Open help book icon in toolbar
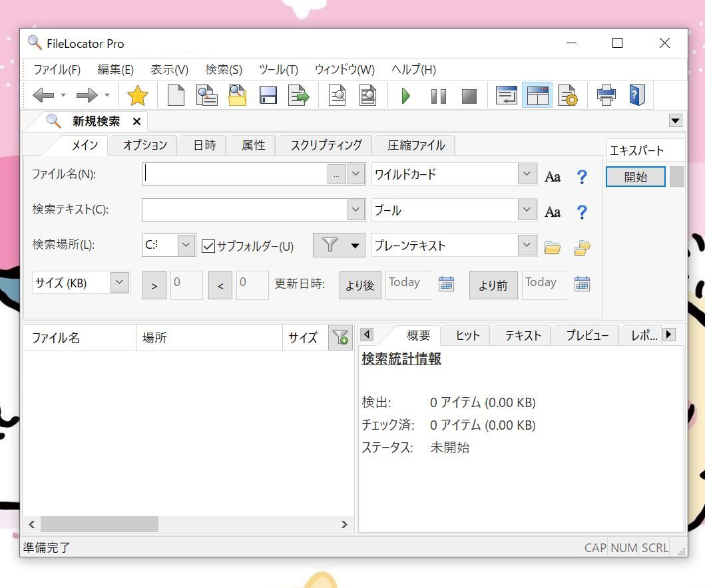 (x=636, y=95)
